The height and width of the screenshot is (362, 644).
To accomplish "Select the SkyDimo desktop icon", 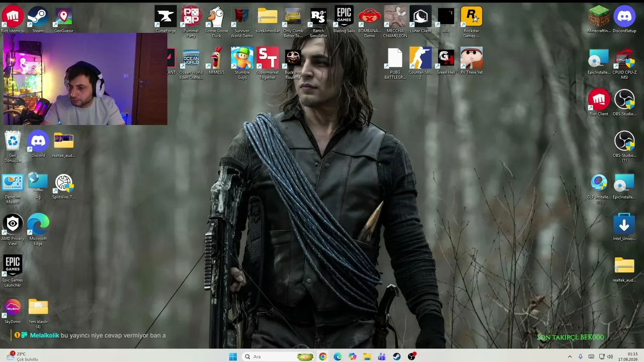I will 13,311.
